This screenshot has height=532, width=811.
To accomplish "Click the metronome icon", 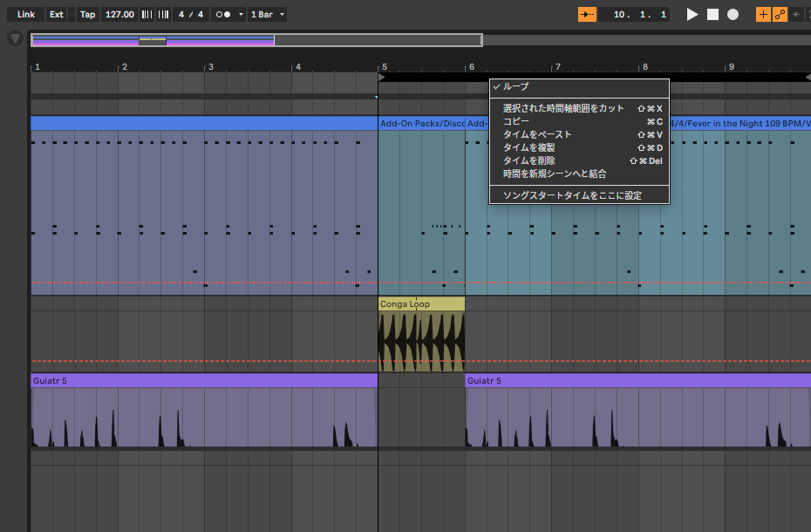I will click(x=222, y=15).
